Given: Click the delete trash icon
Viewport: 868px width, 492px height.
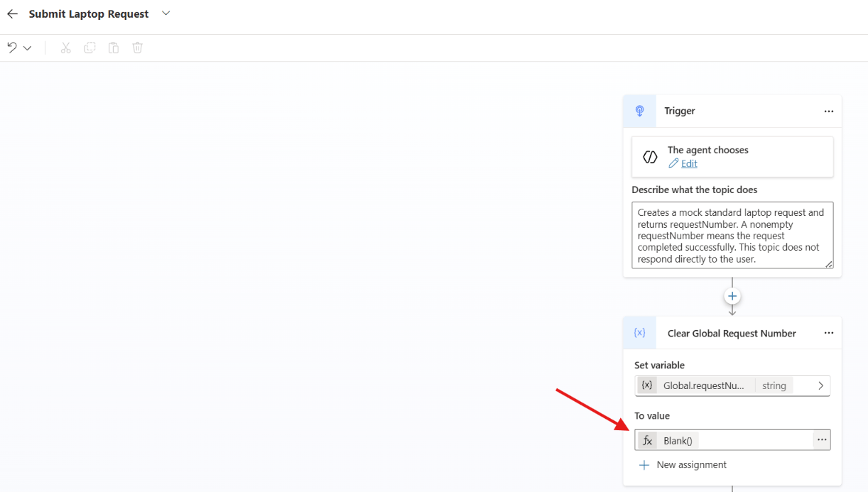Looking at the screenshot, I should (x=138, y=48).
